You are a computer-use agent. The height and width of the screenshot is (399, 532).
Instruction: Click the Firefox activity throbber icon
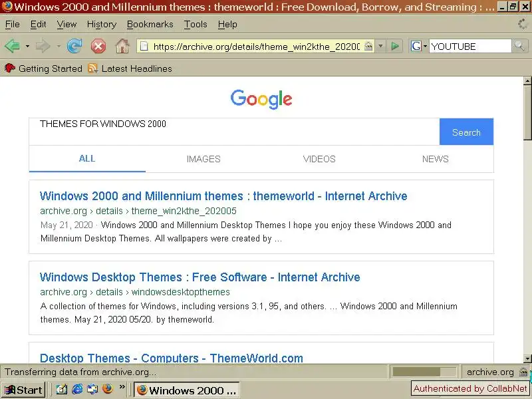[523, 24]
